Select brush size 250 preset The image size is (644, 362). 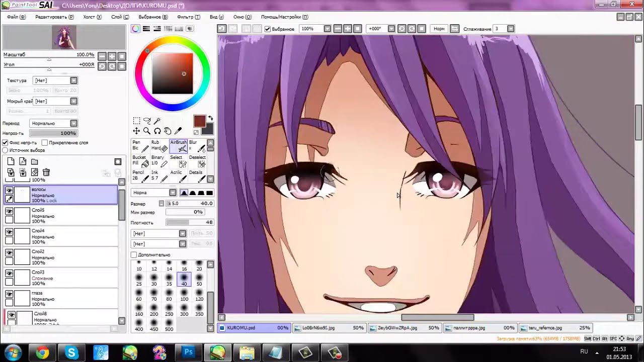click(x=169, y=310)
